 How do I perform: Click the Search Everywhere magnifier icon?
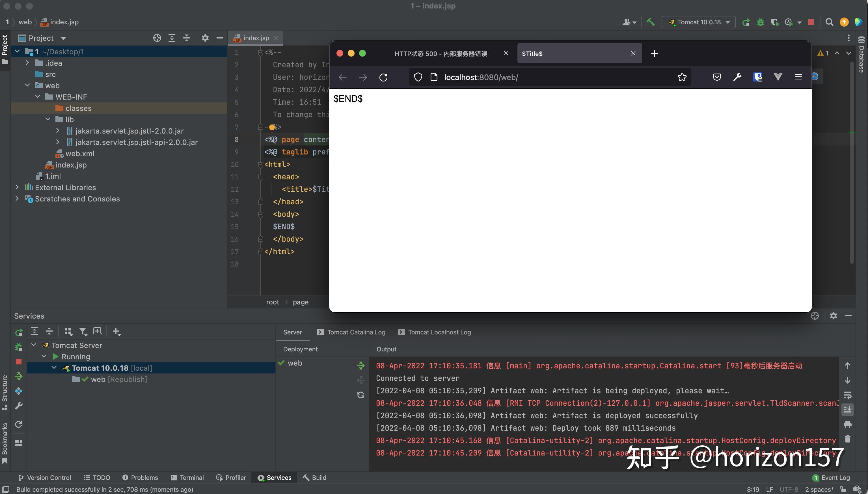829,22
